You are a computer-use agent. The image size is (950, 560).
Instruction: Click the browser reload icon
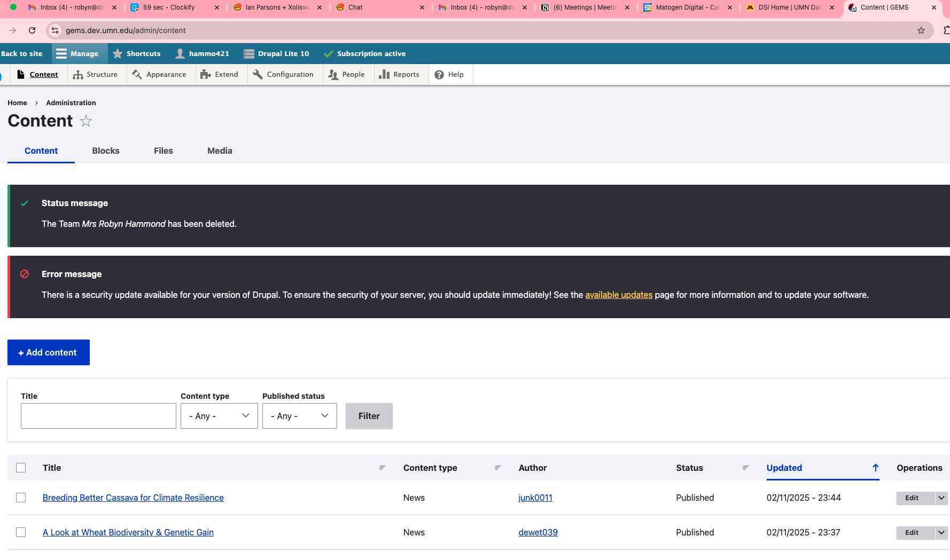tap(32, 30)
